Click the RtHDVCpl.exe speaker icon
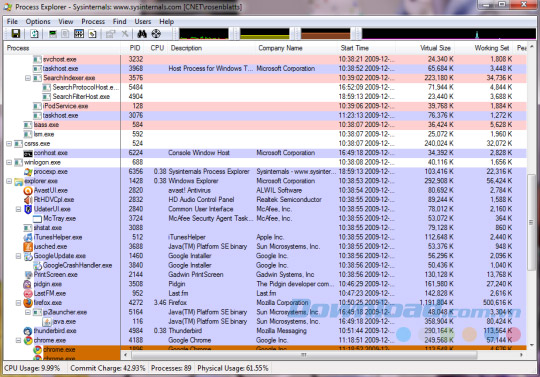 click(x=28, y=200)
